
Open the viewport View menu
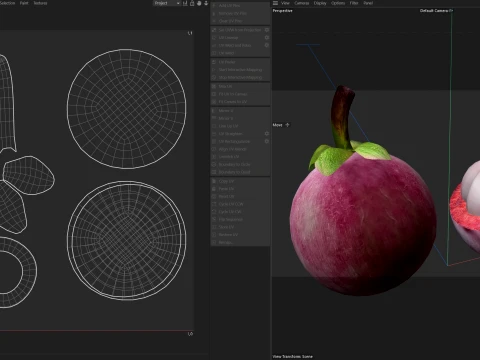[x=285, y=3]
